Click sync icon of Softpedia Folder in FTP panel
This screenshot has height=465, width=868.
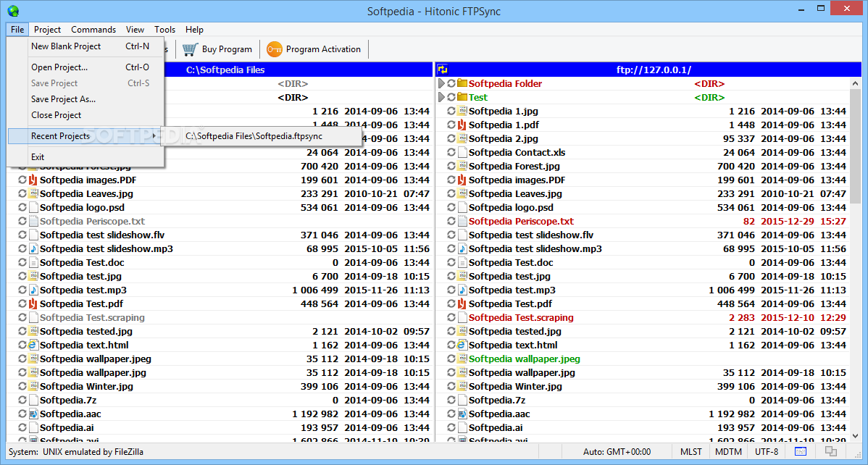(451, 83)
